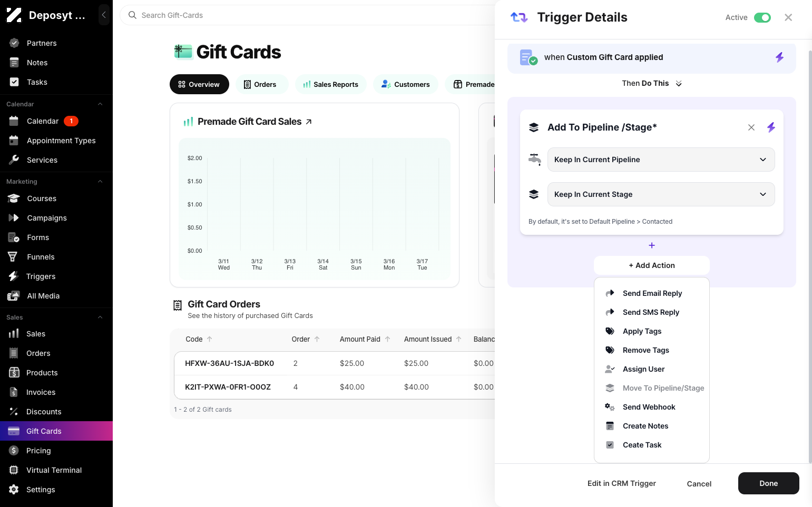Click the Done button
Image resolution: width=812 pixels, height=507 pixels.
coord(768,483)
